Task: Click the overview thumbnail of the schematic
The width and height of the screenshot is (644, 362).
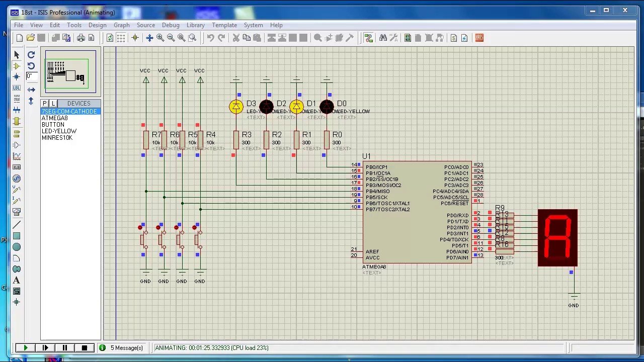Action: pyautogui.click(x=70, y=72)
